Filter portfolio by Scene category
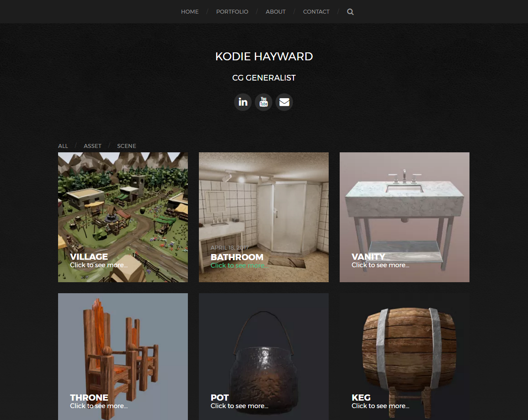 pyautogui.click(x=127, y=146)
